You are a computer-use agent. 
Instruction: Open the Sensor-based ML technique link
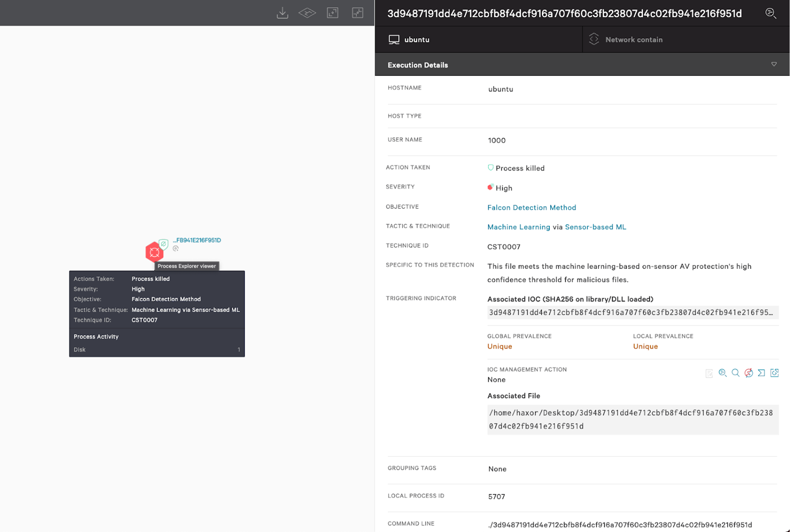point(595,227)
